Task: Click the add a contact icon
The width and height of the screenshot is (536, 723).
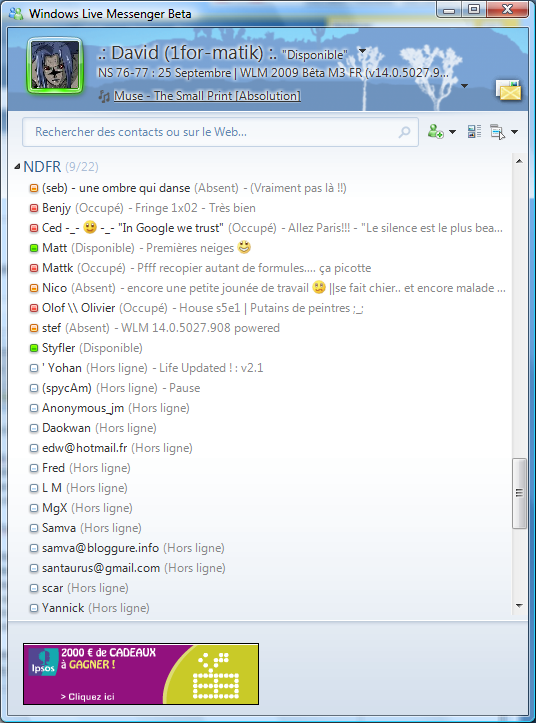Action: tap(435, 132)
